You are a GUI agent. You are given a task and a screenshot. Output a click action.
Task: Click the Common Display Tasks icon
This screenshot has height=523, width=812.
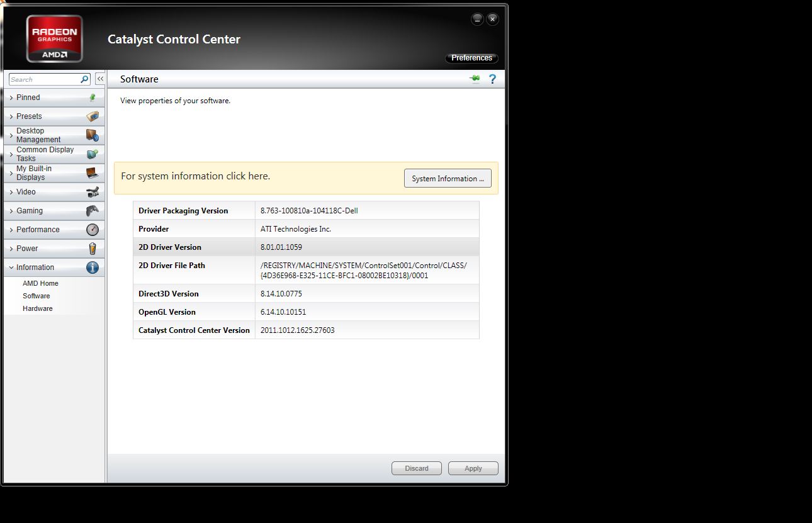pos(93,154)
